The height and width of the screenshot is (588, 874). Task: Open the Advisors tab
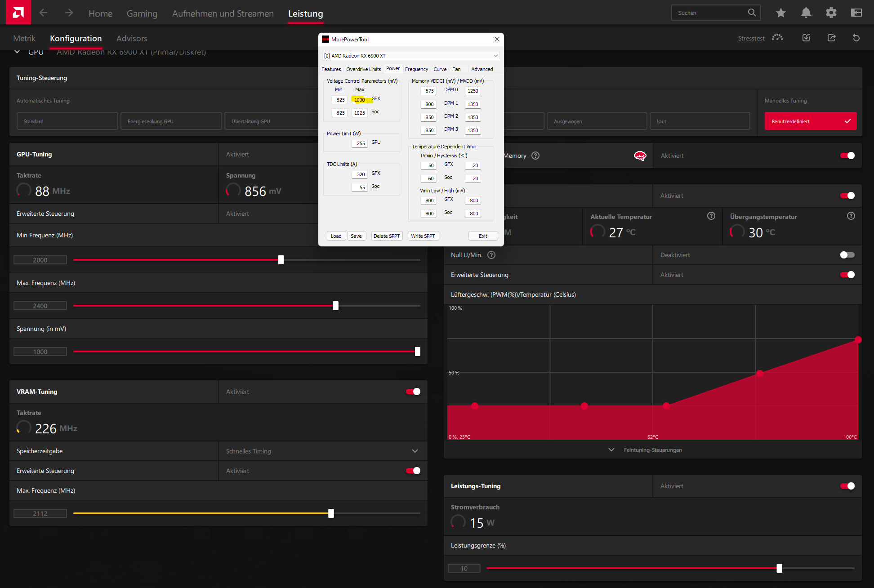pyautogui.click(x=132, y=39)
